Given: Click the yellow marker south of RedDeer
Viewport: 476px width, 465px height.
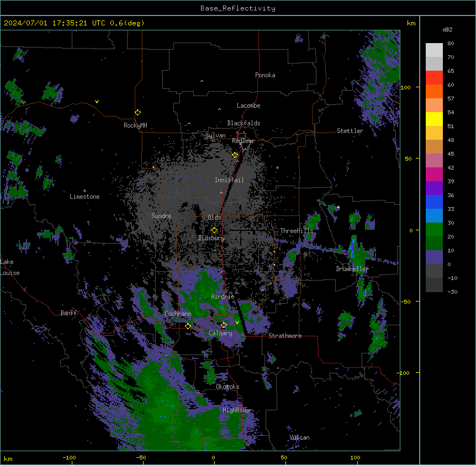Looking at the screenshot, I should tap(235, 155).
